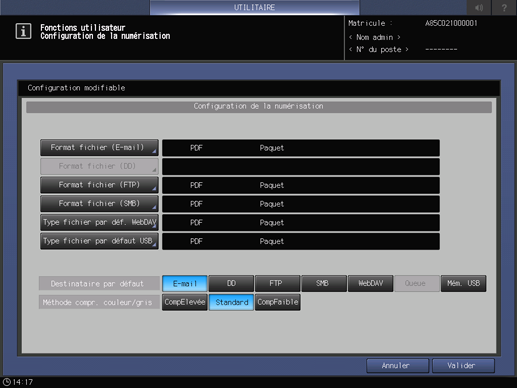
Task: Click the Configuration modifiable header
Action: click(259, 88)
